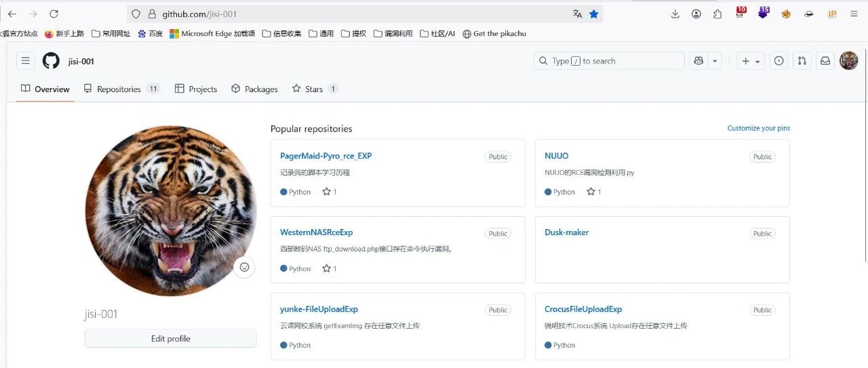This screenshot has width=868, height=368.
Task: Click the translate page icon in URL bar
Action: [x=577, y=14]
